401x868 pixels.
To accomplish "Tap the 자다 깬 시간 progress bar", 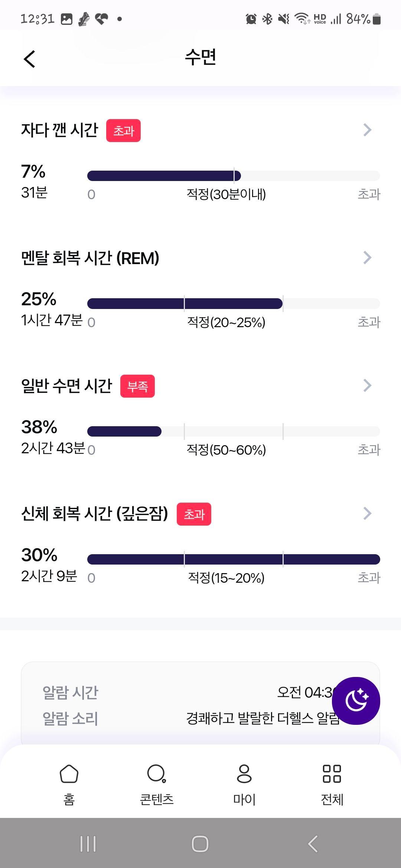I will click(234, 176).
